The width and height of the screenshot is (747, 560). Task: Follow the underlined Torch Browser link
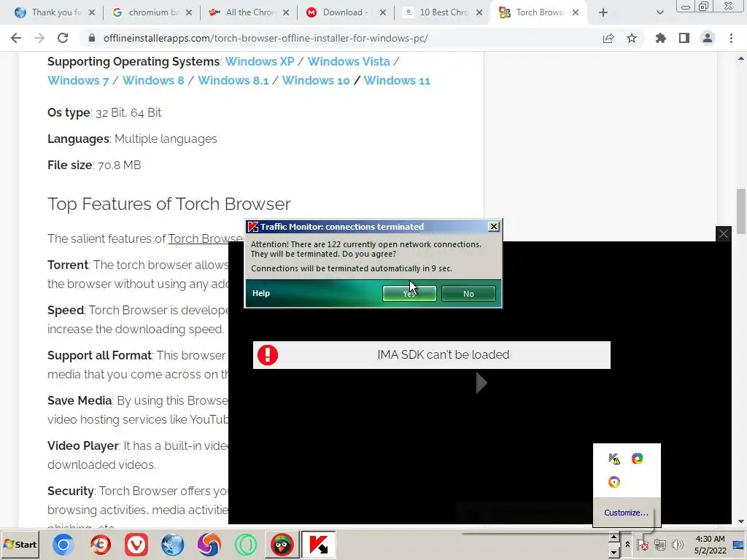pyautogui.click(x=205, y=238)
